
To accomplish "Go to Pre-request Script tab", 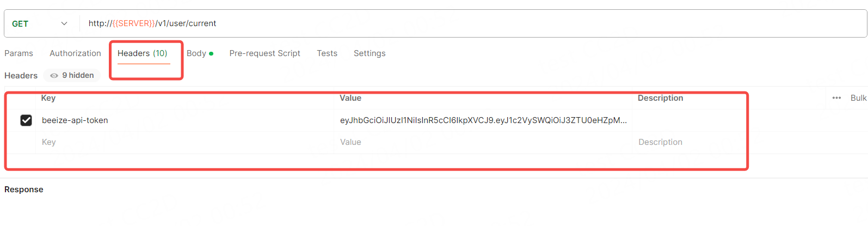I will pos(264,53).
